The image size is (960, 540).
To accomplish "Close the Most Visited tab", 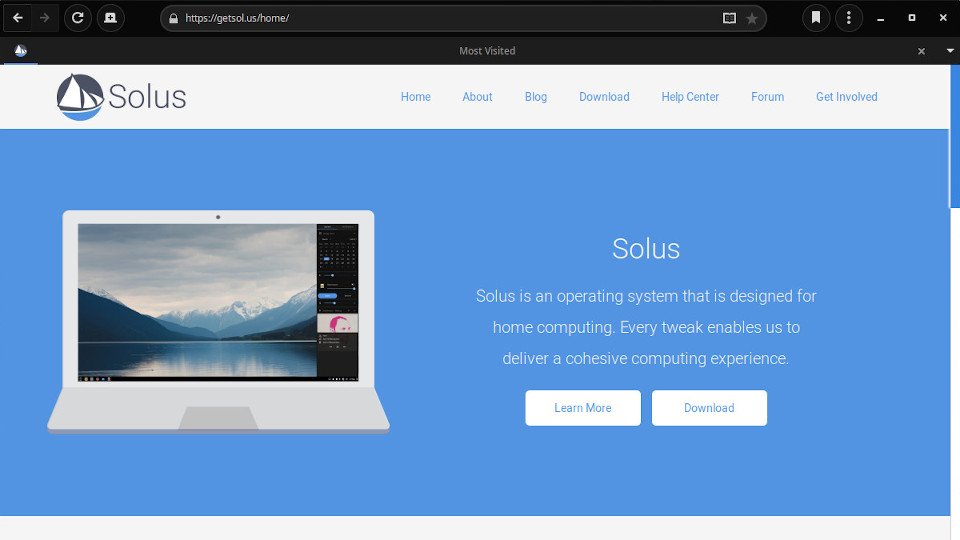I will coord(921,51).
